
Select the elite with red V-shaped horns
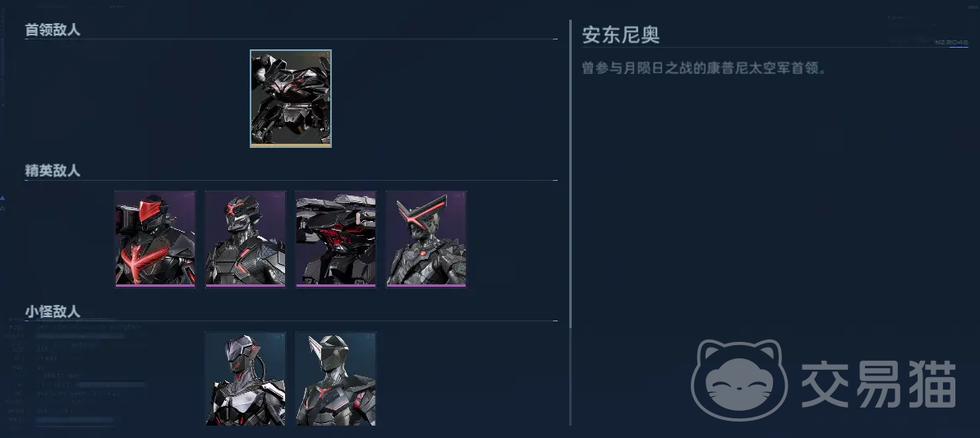coord(426,238)
